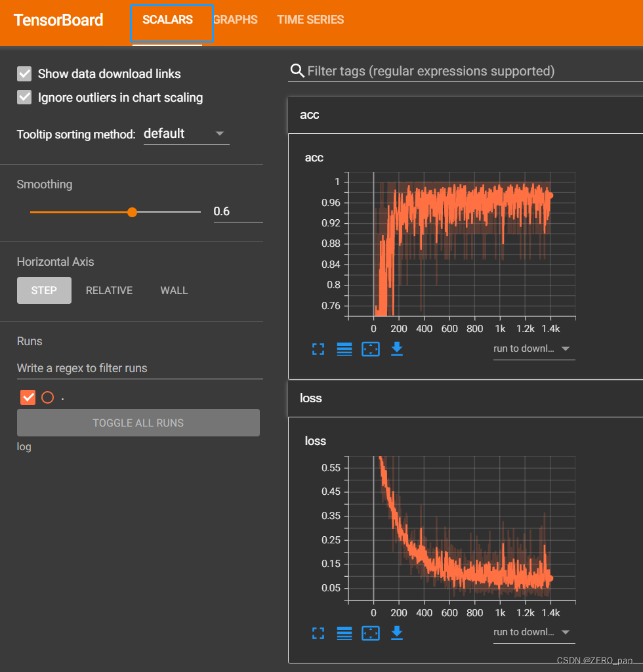The image size is (643, 672).
Task: Set horizontal axis to RELATIVE
Action: (109, 290)
